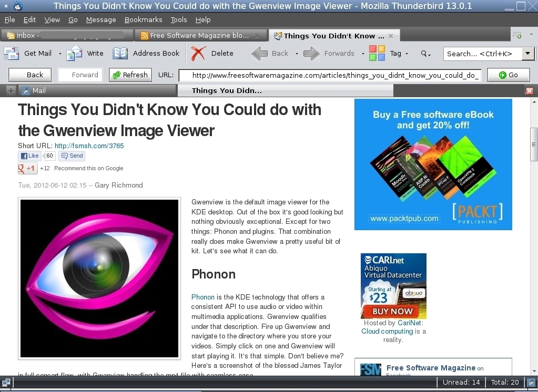Open the Bookmarks menu
This screenshot has height=392, width=538.
(143, 20)
